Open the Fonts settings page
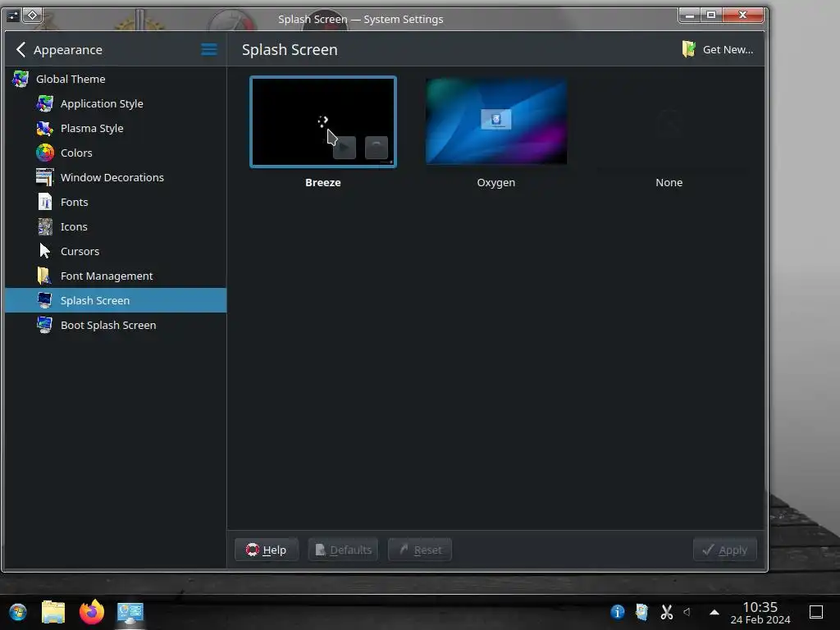The image size is (840, 630). (116, 202)
